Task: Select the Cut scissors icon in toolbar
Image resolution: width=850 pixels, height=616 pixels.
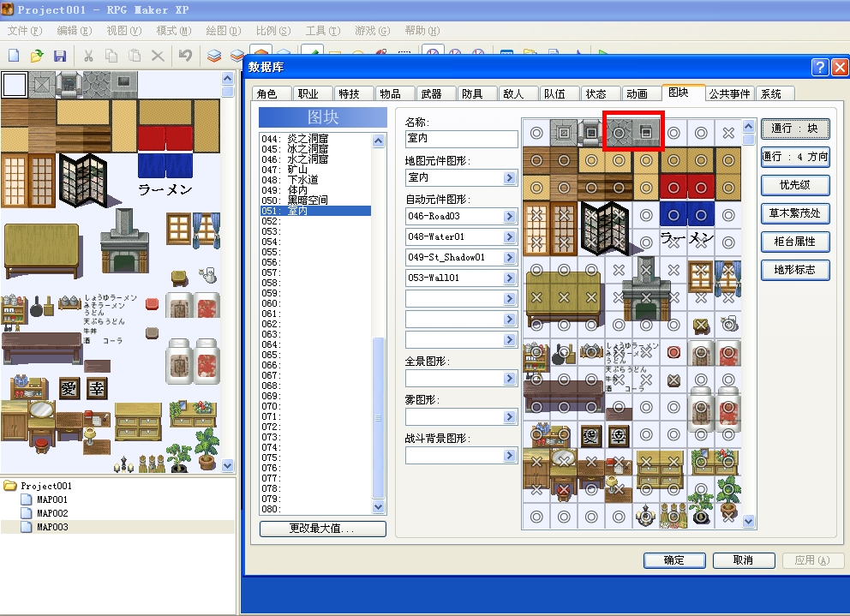Action: [88, 56]
